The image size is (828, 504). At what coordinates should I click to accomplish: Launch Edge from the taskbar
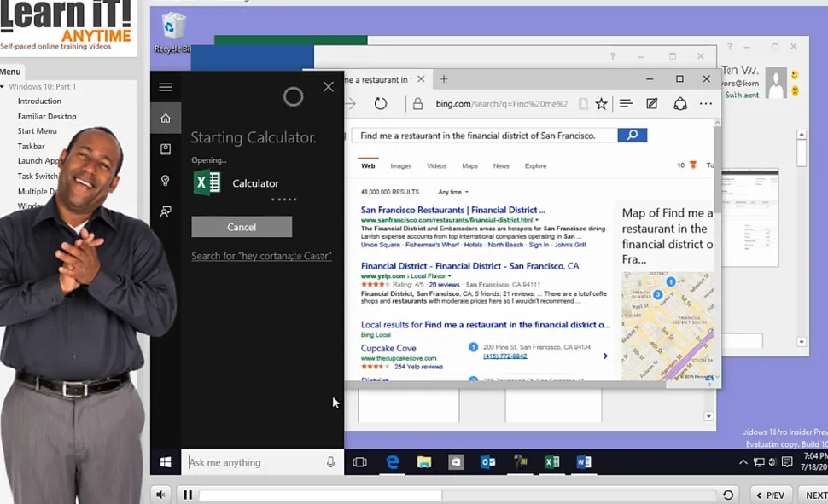coord(392,462)
